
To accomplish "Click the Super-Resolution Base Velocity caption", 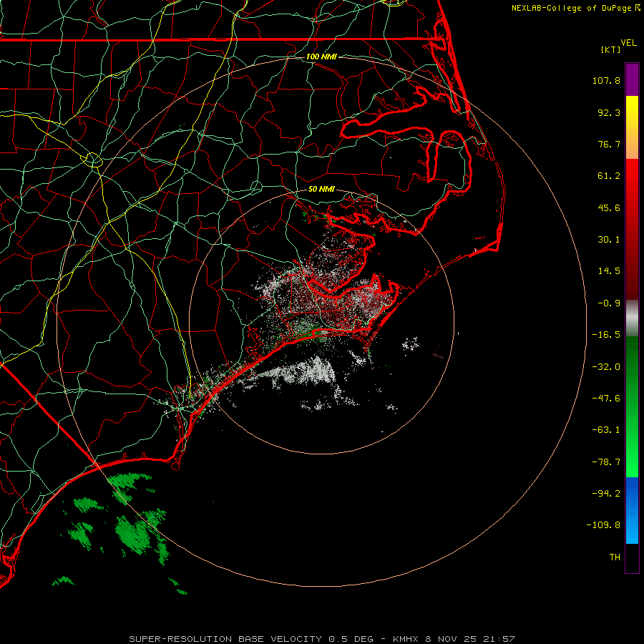I will (x=321, y=639).
